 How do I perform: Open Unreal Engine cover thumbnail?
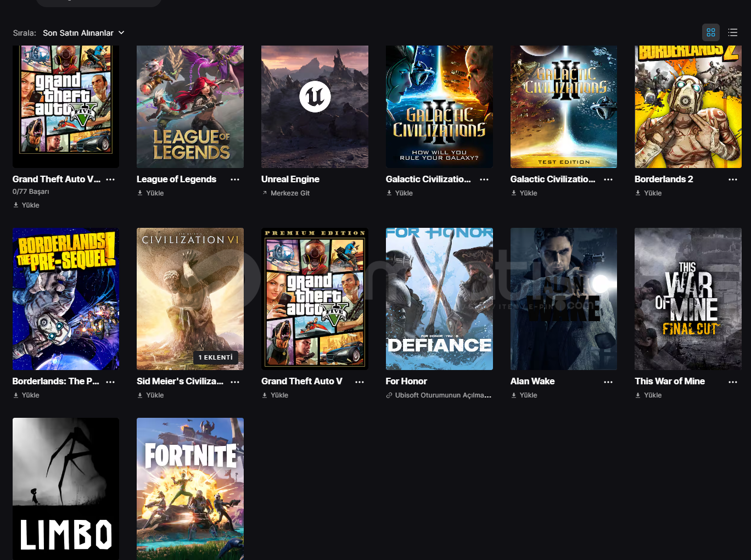[x=315, y=107]
